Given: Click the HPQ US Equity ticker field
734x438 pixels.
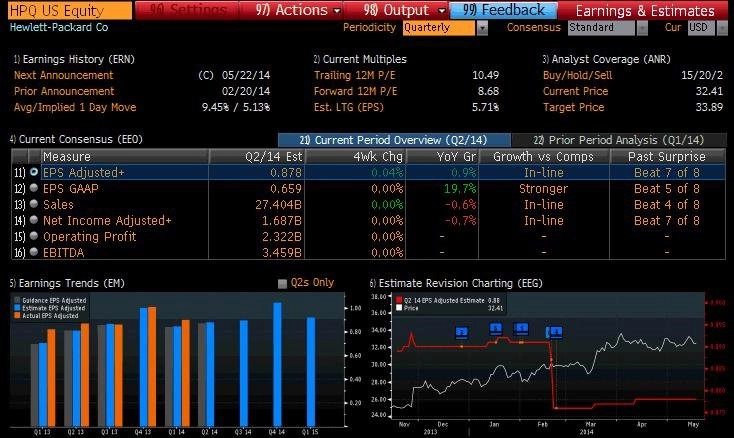Looking at the screenshot, I should tap(70, 10).
